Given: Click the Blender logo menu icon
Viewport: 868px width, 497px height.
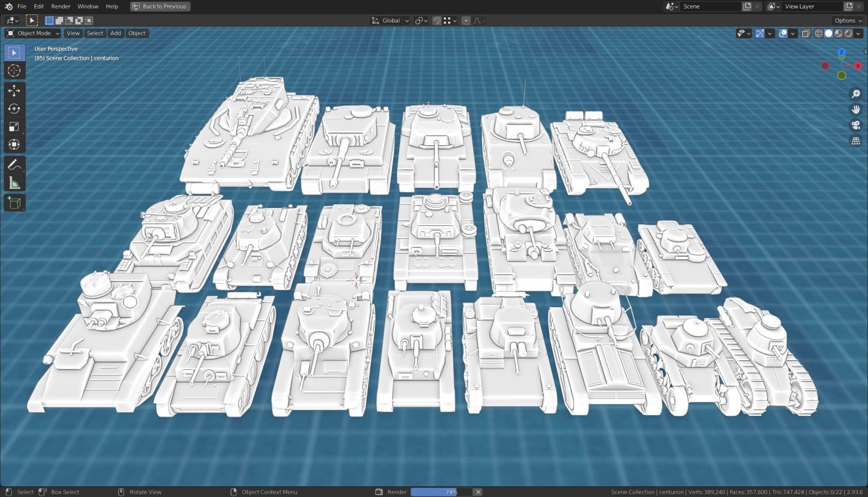Looking at the screenshot, I should 8,6.
